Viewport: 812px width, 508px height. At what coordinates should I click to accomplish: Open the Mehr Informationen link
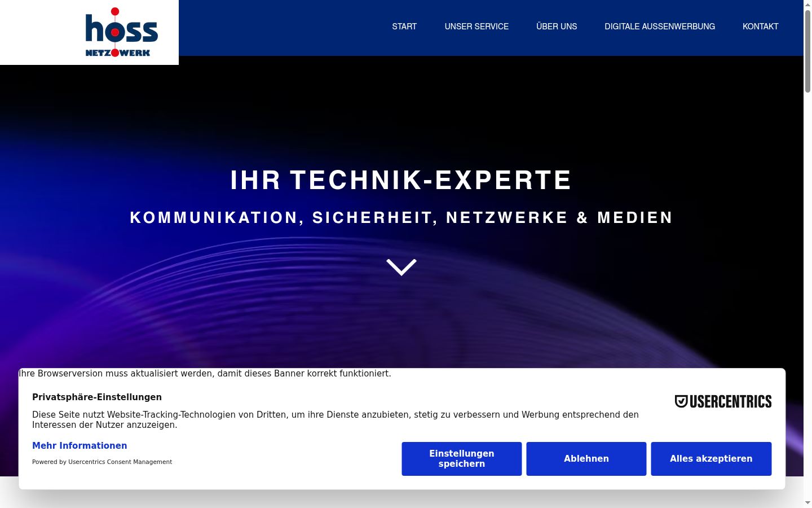80,446
